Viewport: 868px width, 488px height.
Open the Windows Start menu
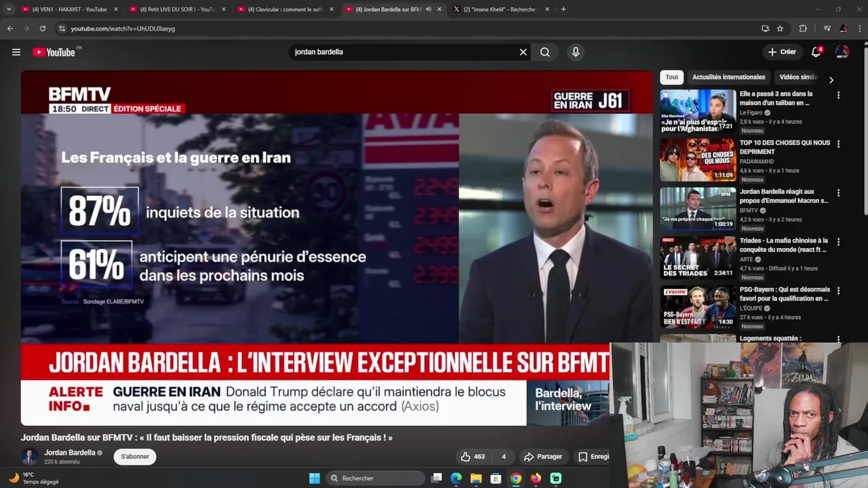pyautogui.click(x=315, y=479)
